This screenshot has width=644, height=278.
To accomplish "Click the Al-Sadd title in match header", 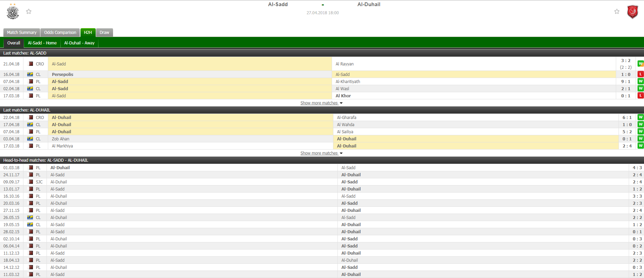I will [x=278, y=4].
